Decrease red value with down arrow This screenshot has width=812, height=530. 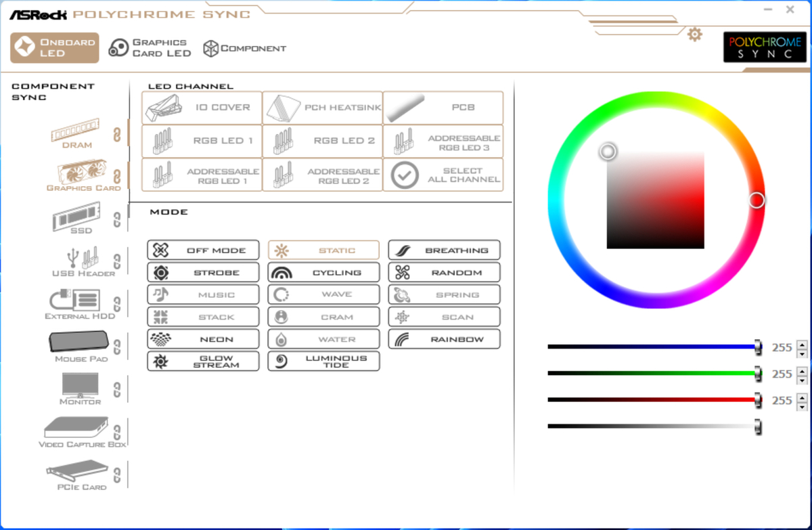pyautogui.click(x=802, y=406)
